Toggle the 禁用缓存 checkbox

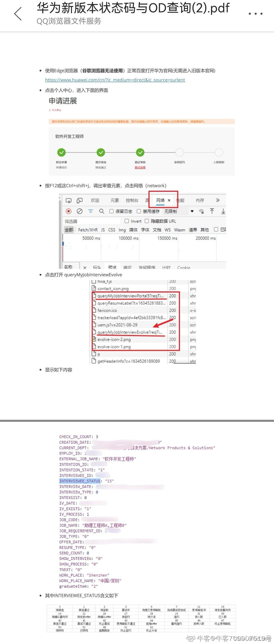[139, 211]
